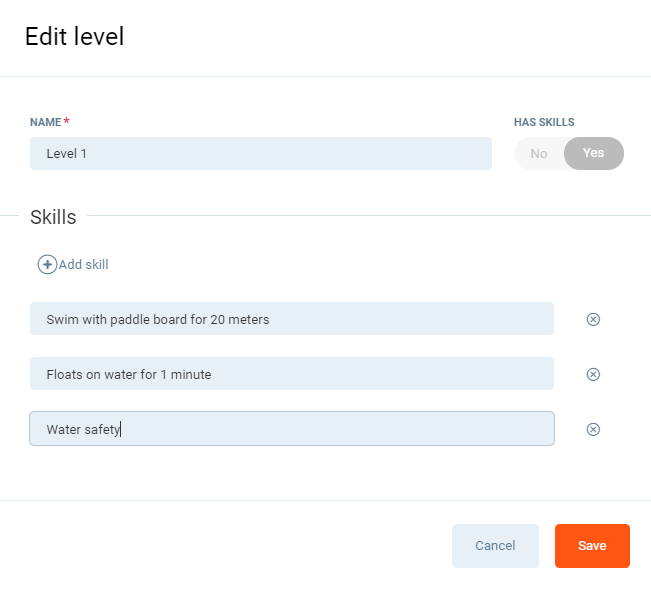Click into the Floats on water field

(x=291, y=374)
